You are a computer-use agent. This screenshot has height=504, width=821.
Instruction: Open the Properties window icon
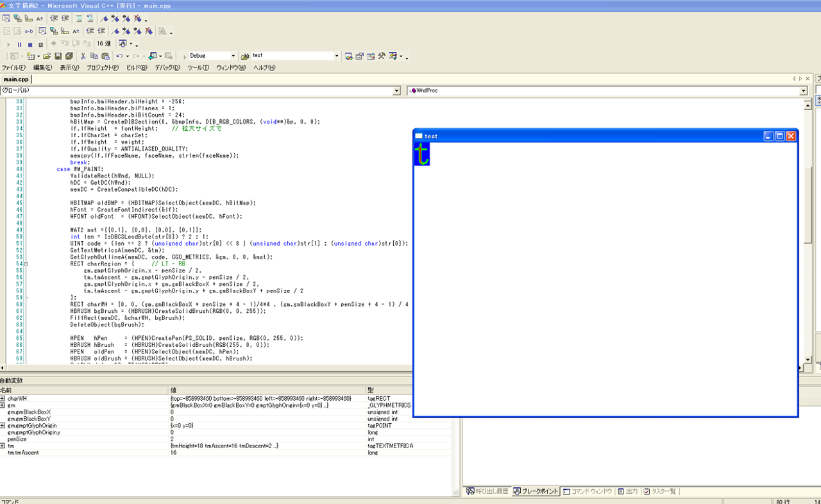point(359,56)
